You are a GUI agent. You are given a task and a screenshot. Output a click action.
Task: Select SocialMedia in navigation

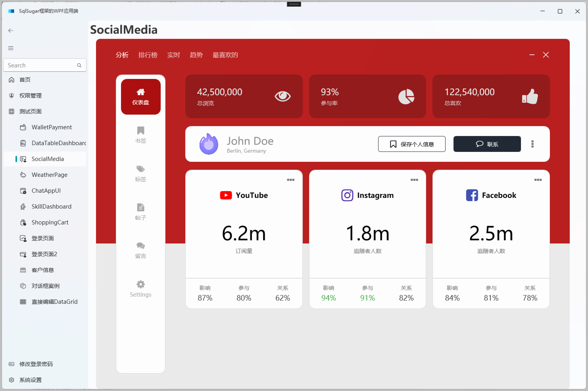[x=45, y=159]
